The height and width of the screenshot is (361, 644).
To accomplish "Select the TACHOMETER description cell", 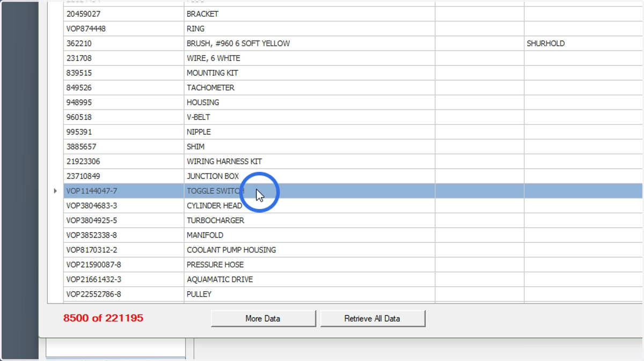I will click(x=309, y=88).
